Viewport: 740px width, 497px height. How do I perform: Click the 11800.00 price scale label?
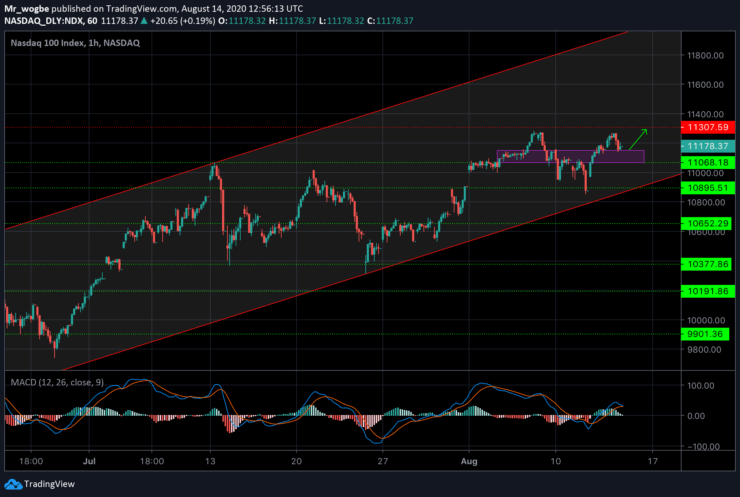[705, 56]
